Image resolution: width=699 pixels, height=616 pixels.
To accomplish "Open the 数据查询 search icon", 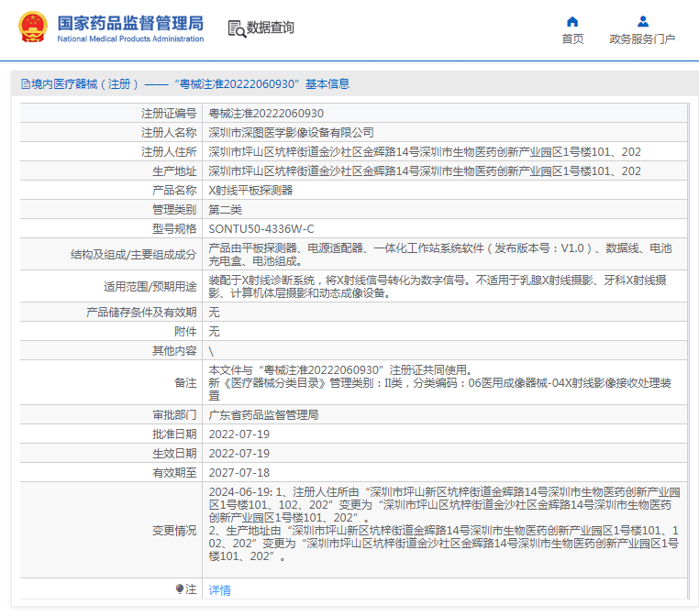I will tap(237, 28).
